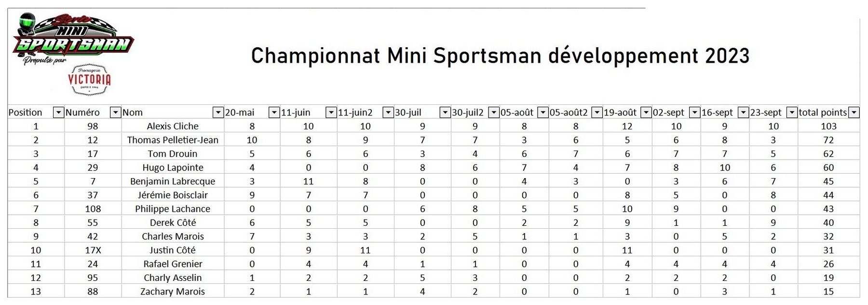The image size is (868, 305).
Task: Expand the 30-juil2 filter arrow
Action: point(494,112)
